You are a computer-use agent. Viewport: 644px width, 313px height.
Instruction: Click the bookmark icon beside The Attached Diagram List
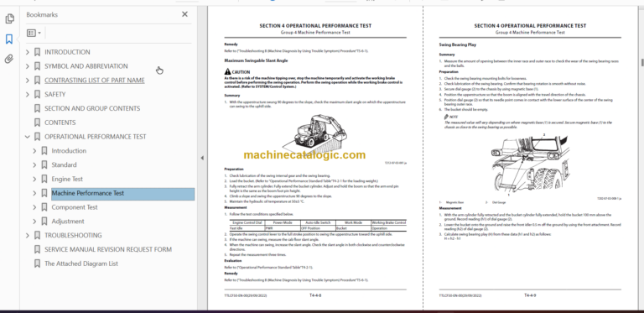pos(37,263)
